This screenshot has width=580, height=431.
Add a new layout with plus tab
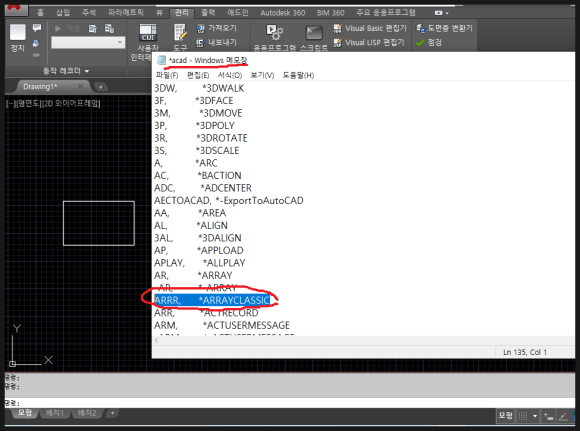(112, 413)
